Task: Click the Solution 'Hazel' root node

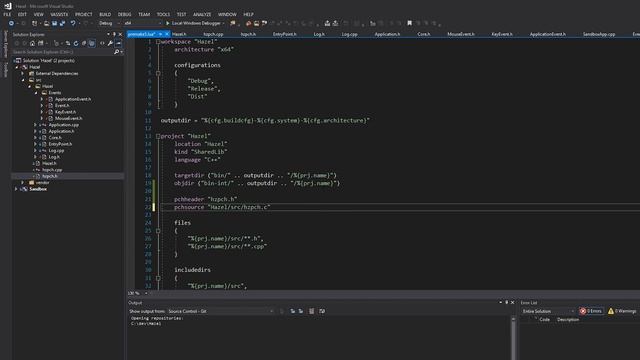Action: (x=49, y=60)
